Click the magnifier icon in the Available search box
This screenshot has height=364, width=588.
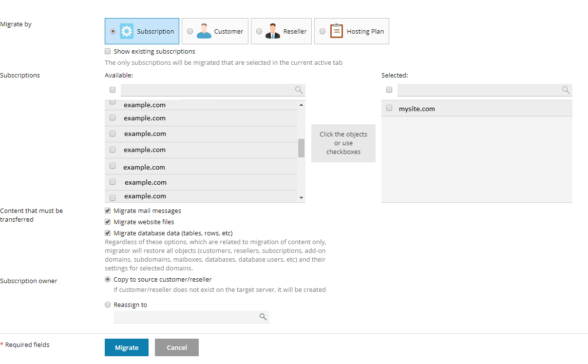click(x=299, y=90)
